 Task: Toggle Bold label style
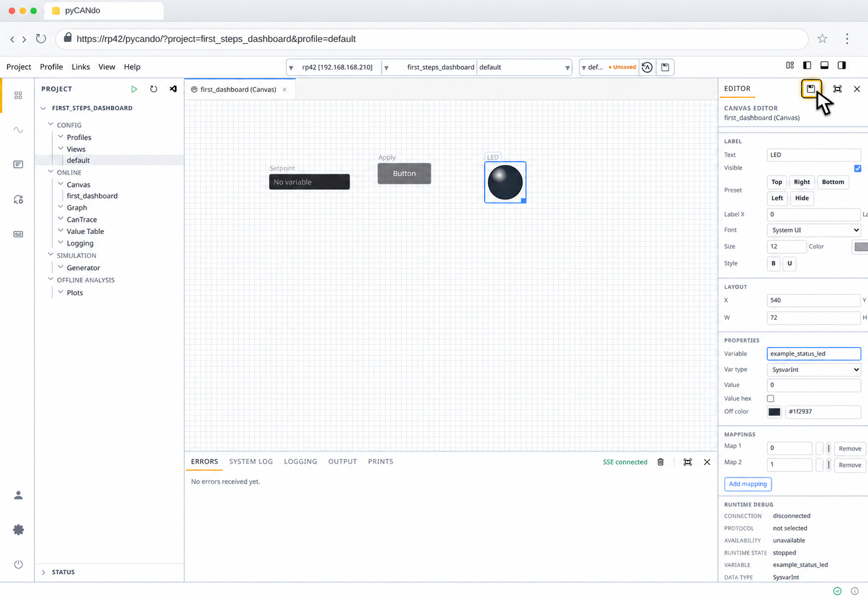coord(774,263)
